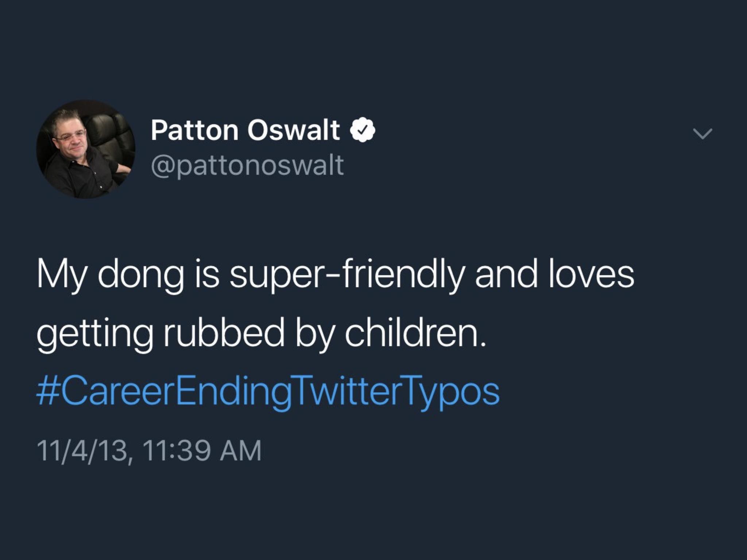
Task: Open the @pattonoswalt handle
Action: [247, 165]
